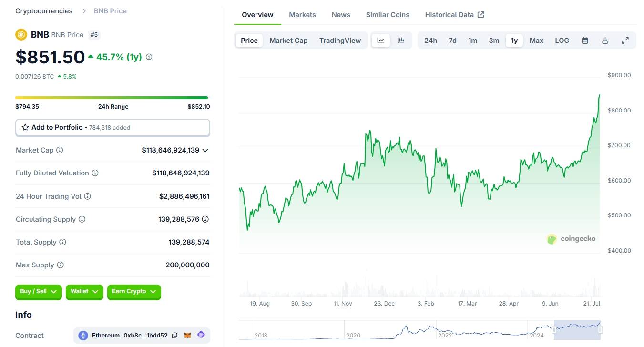This screenshot has height=347, width=644.
Task: Switch to the Overview tab
Action: 257,15
